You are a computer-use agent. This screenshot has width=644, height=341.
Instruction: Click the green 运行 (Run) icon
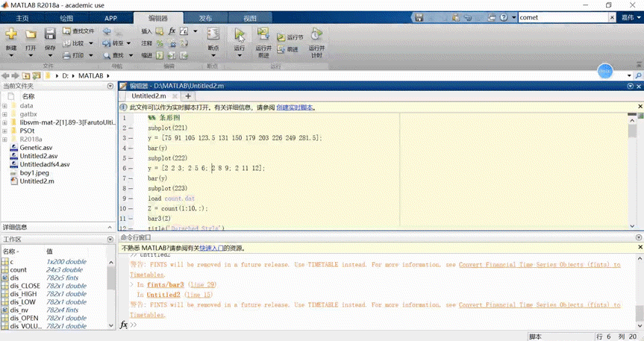[240, 34]
